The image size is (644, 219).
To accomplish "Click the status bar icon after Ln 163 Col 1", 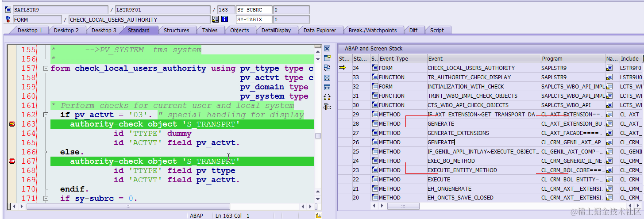I will [x=319, y=215].
